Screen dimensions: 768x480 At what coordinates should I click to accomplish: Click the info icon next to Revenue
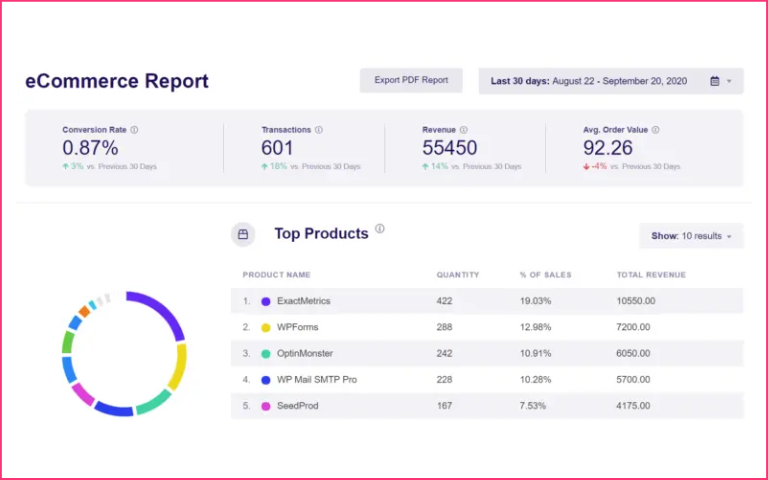tap(463, 130)
